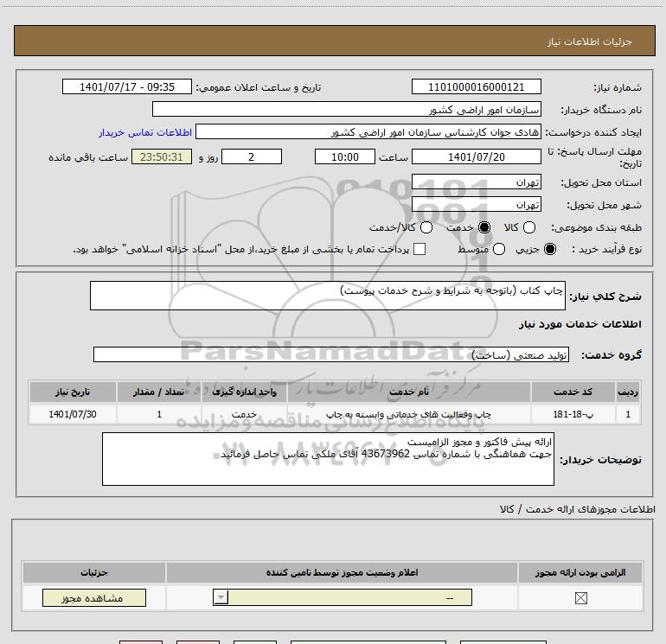Viewport: 666px width, 644px height.
Task: Click the استان محل تحویل field
Action: (x=476, y=182)
